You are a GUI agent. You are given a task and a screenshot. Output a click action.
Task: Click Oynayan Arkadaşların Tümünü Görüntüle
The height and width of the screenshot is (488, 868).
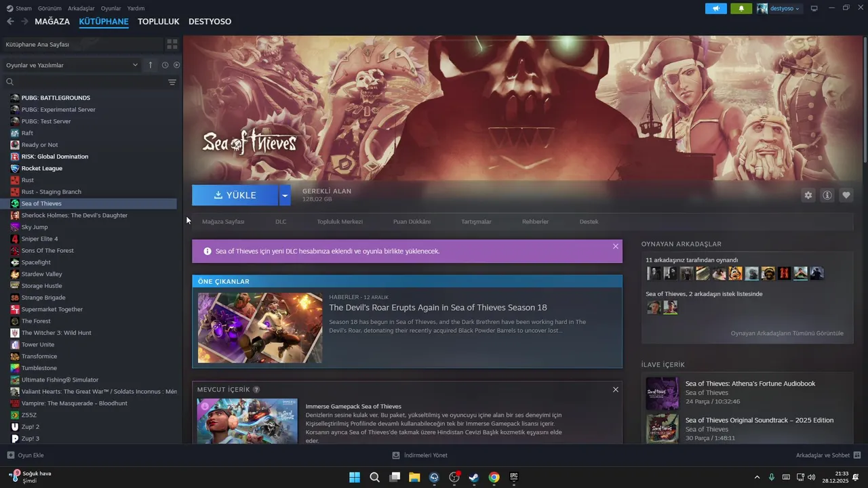787,333
